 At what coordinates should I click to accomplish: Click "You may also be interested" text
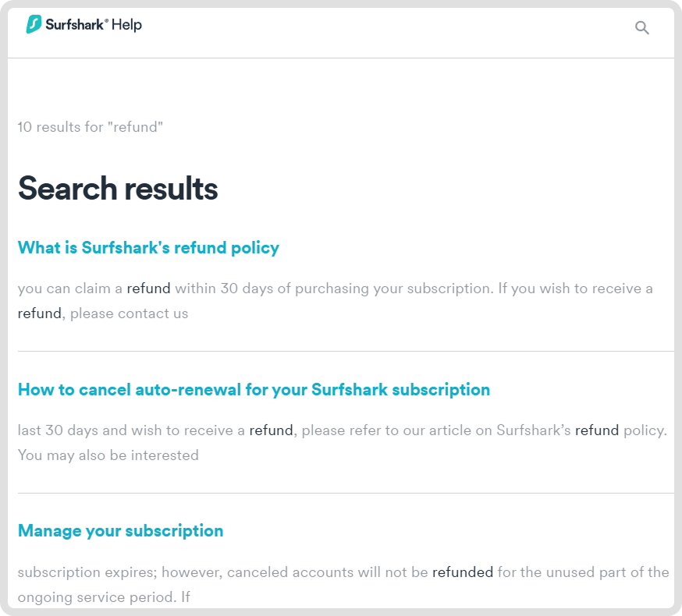108,455
